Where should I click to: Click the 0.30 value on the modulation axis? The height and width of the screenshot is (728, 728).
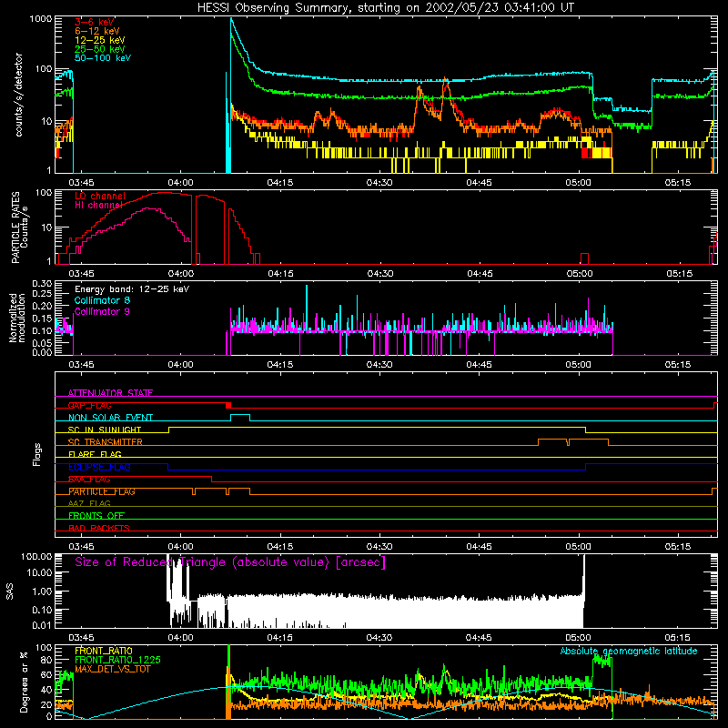click(42, 283)
